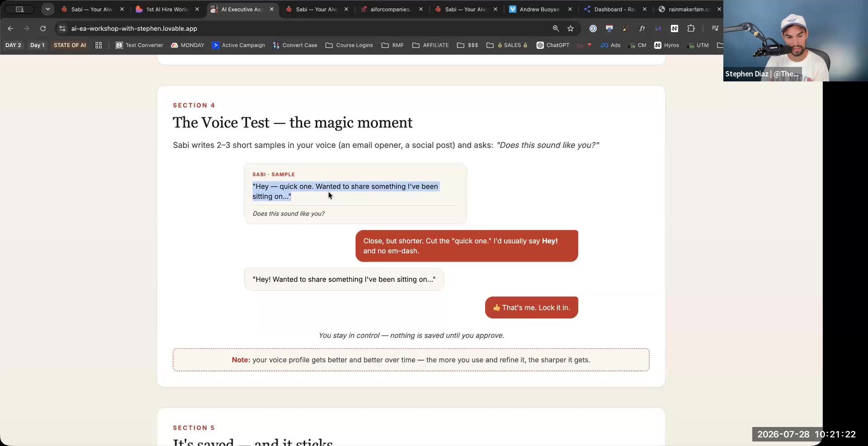
Task: Close the aiforcompanies tab
Action: [421, 9]
